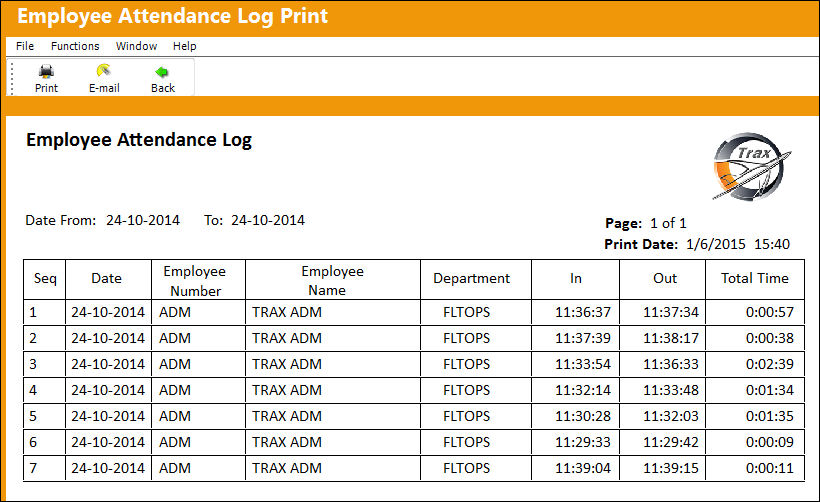Click the Page 1 of 1 text
The width and height of the screenshot is (820, 502).
(646, 223)
